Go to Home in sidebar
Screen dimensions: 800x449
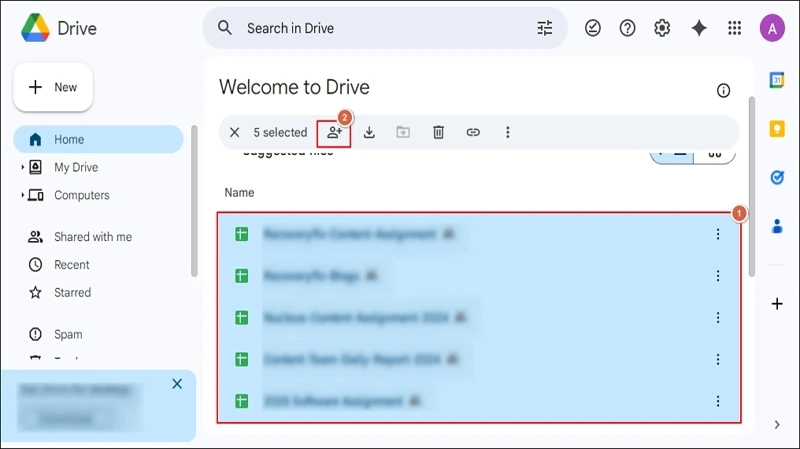(x=98, y=139)
